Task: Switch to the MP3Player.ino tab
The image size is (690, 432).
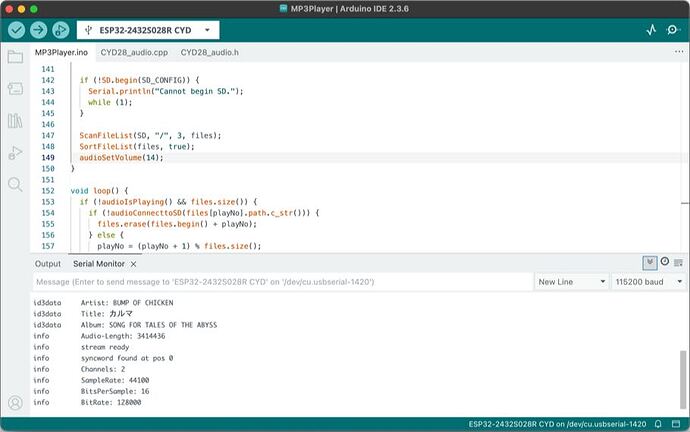Action: (x=62, y=52)
